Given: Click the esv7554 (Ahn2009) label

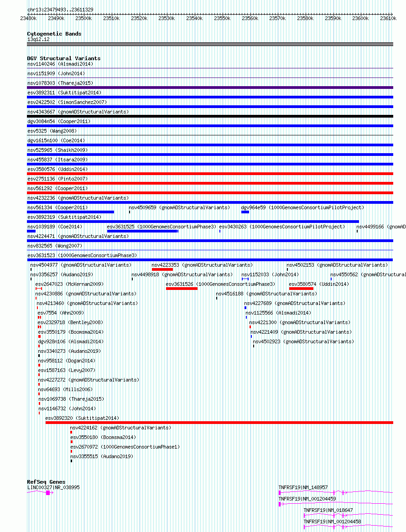Looking at the screenshot, I should pos(60,312).
